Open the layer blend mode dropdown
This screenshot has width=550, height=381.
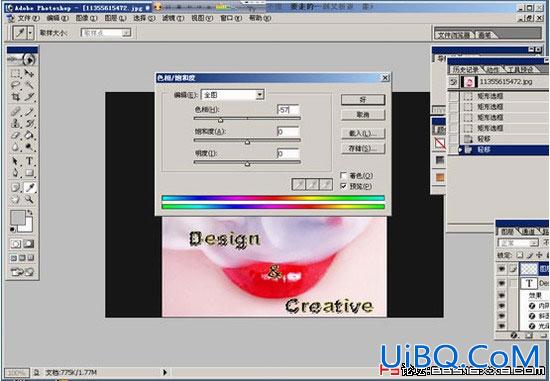(518, 242)
